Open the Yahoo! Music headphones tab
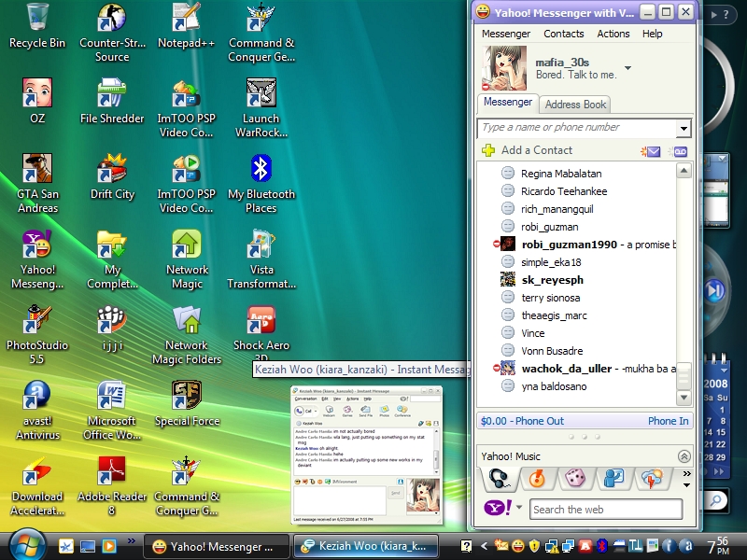747x560 pixels. (x=499, y=479)
